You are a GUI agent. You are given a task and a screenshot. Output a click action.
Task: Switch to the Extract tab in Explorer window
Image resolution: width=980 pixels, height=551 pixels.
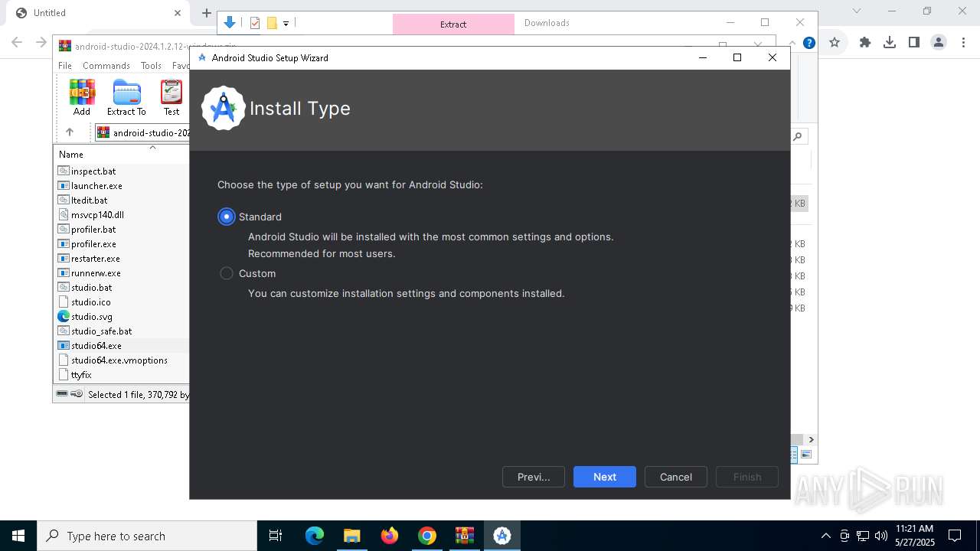[453, 24]
